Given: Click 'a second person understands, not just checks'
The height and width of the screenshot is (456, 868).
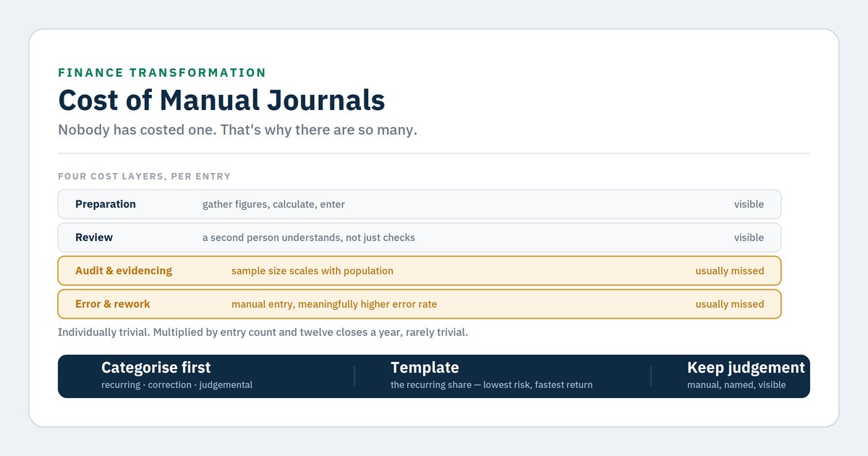Looking at the screenshot, I should (309, 237).
